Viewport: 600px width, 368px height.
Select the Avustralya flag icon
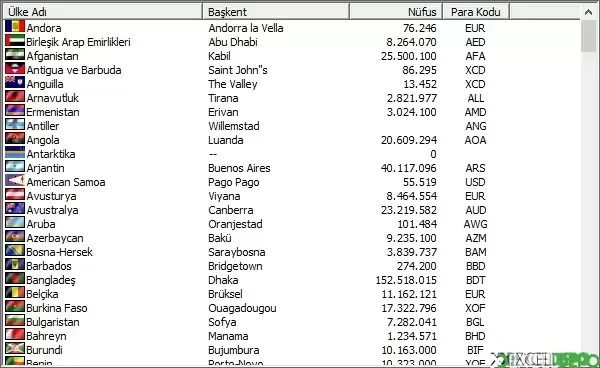coord(15,209)
